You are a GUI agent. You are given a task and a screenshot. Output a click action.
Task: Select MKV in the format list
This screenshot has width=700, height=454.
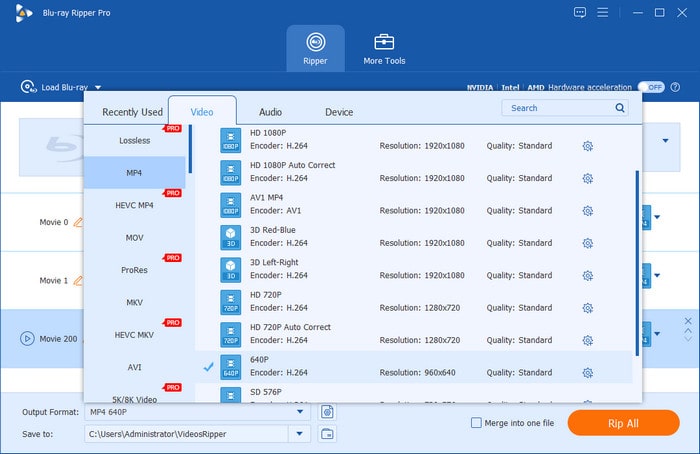click(x=134, y=302)
